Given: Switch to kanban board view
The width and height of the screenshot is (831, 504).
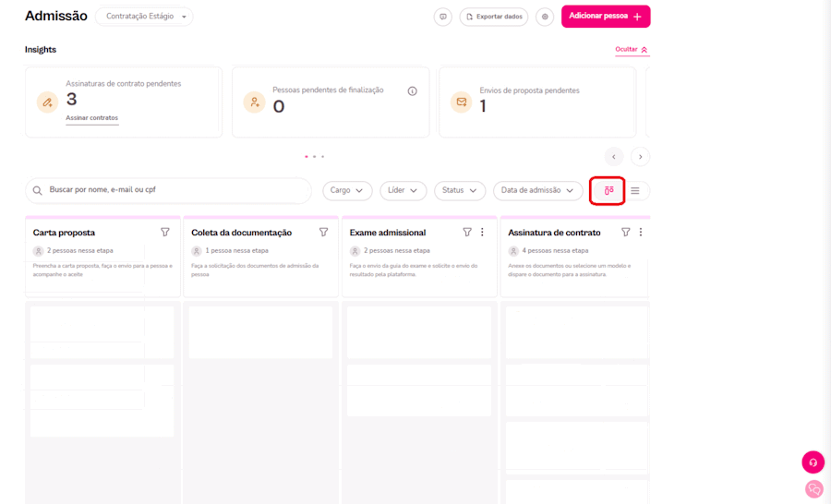Looking at the screenshot, I should coord(608,191).
